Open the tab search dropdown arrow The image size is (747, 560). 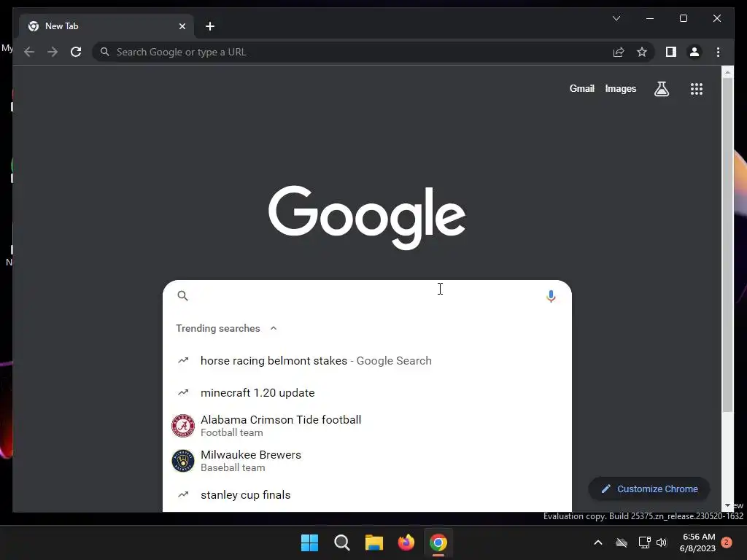click(616, 18)
